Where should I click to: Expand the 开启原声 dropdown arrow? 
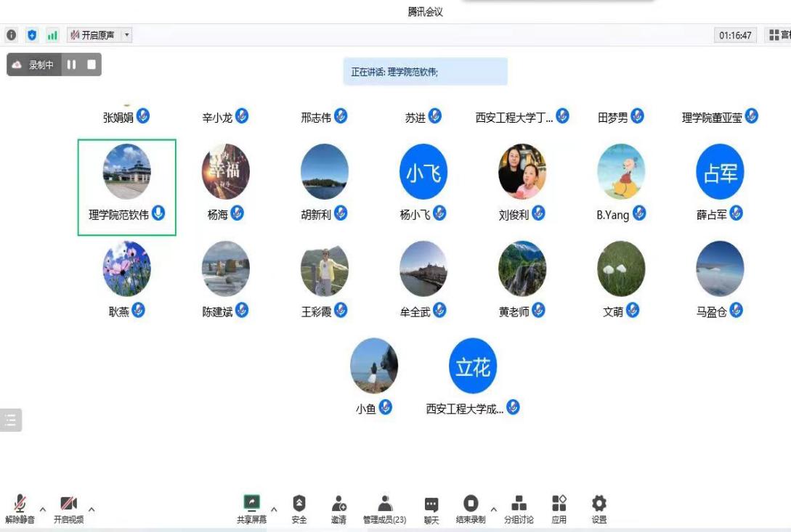click(127, 35)
